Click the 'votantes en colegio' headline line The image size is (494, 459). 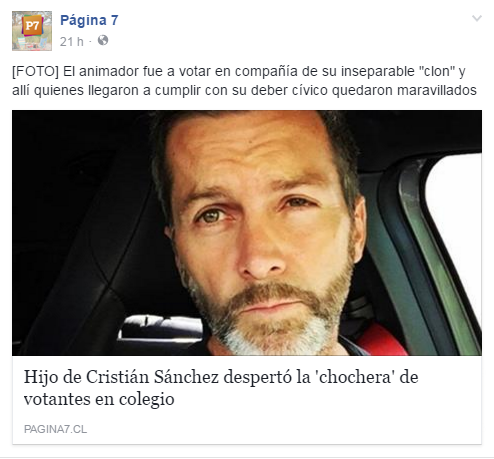click(x=99, y=399)
